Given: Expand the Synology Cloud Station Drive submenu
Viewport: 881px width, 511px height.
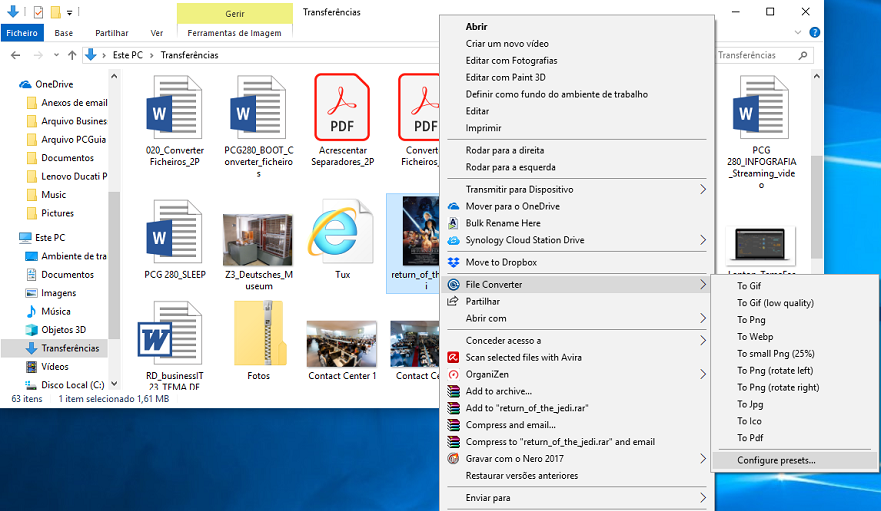Looking at the screenshot, I should pos(702,240).
